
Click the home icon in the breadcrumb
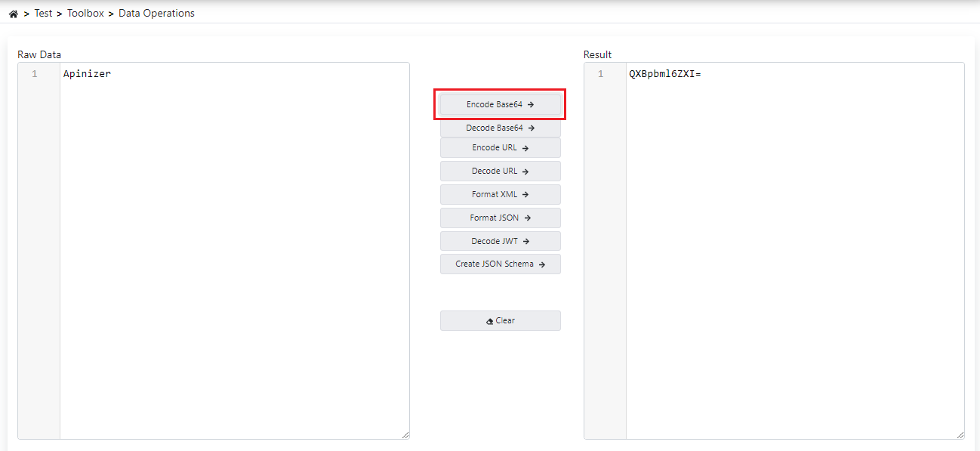point(13,14)
